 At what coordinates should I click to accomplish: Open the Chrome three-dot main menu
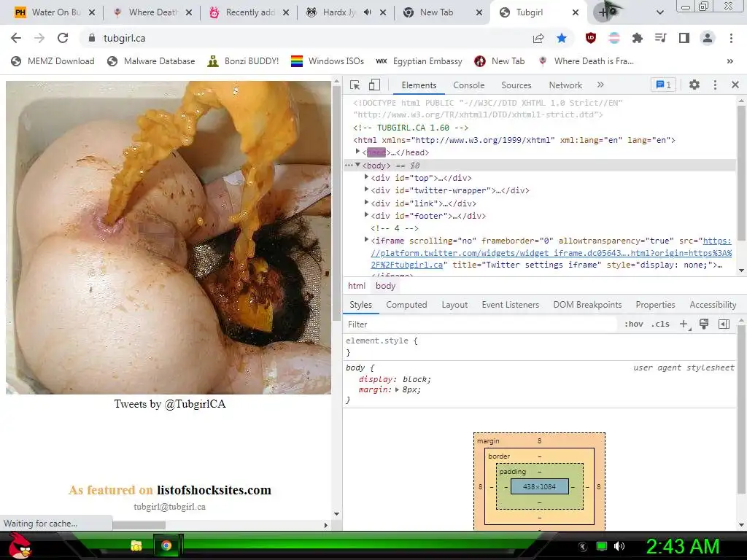pos(731,38)
